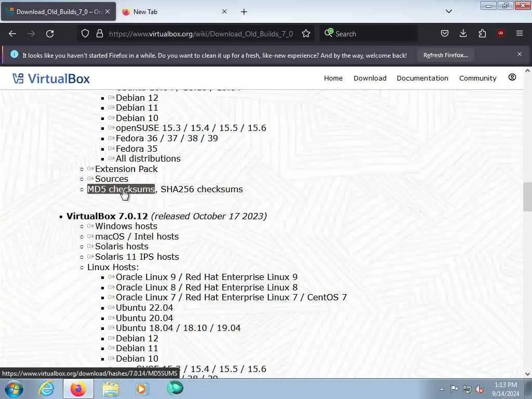This screenshot has height=399, width=532.
Task: Open the Sources link above MD5 checksums
Action: pos(111,179)
